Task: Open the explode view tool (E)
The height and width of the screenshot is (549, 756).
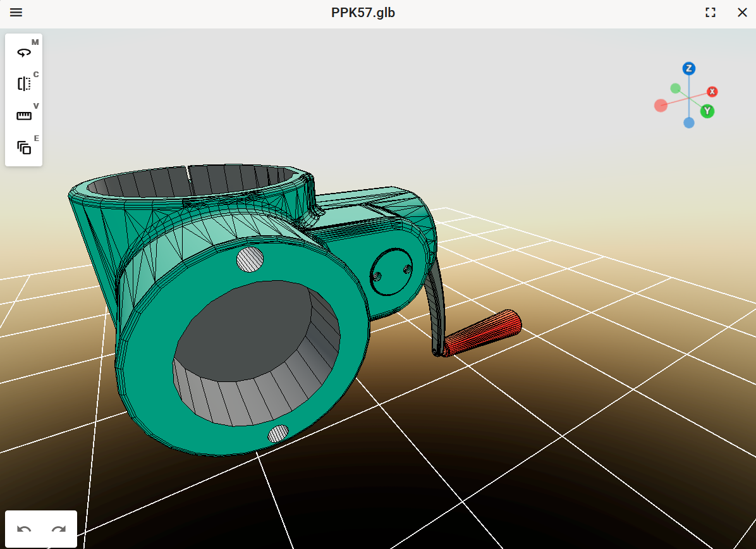Action: (23, 147)
